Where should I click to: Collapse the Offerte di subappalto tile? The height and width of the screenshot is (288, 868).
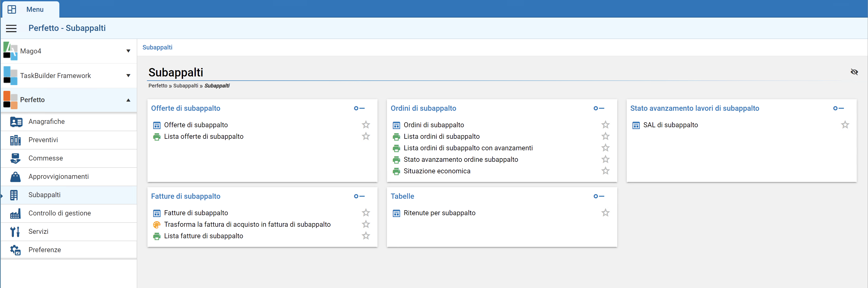click(x=359, y=108)
